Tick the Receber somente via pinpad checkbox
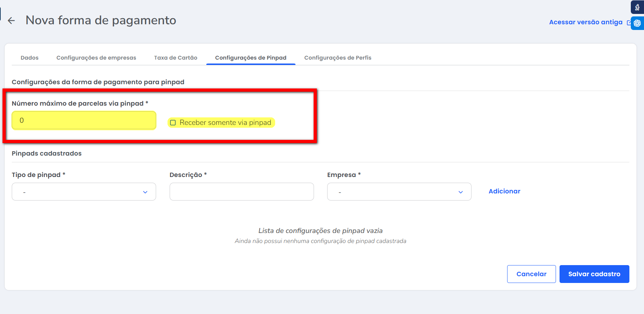 coord(173,123)
